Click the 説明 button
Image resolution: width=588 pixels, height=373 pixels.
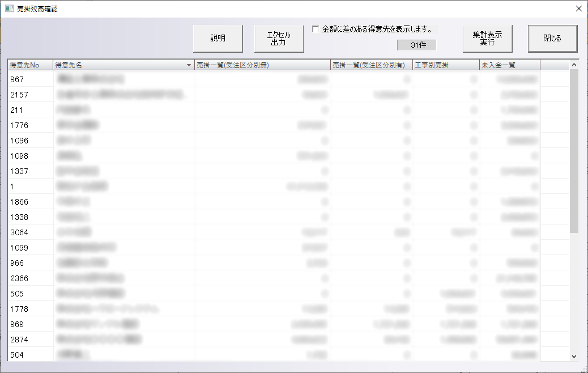click(218, 39)
